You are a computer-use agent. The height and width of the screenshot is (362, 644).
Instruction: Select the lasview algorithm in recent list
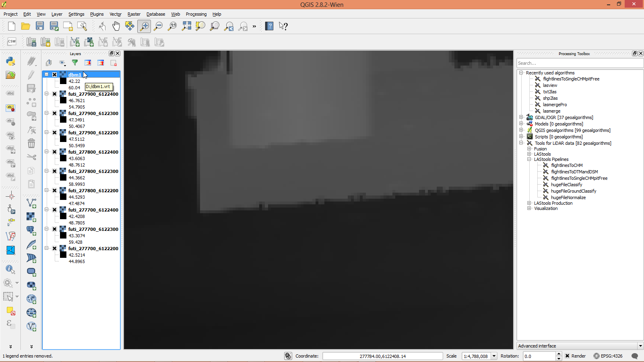point(550,85)
